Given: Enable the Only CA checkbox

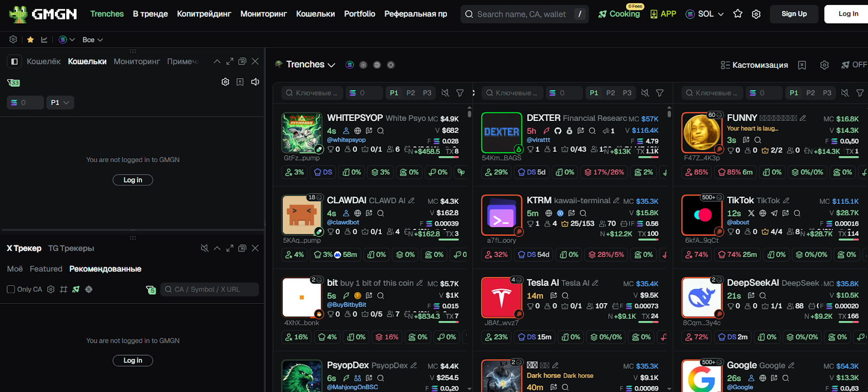Looking at the screenshot, I should pyautogui.click(x=11, y=290).
